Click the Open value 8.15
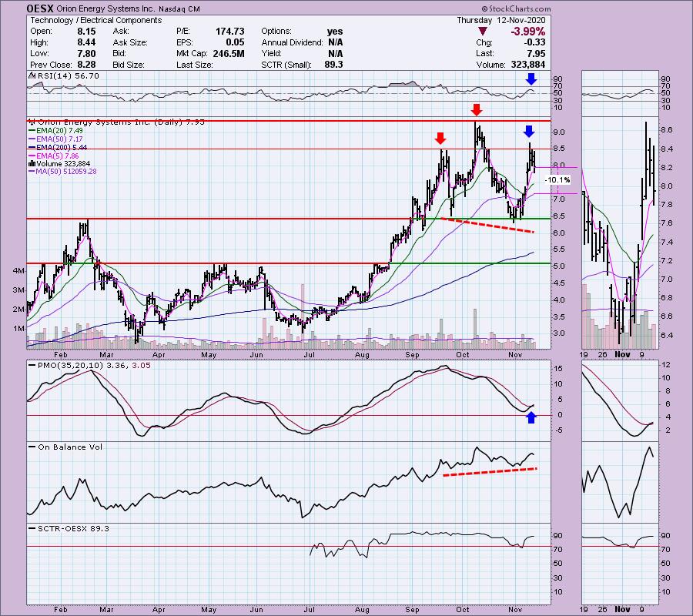The width and height of the screenshot is (693, 616). tap(86, 32)
